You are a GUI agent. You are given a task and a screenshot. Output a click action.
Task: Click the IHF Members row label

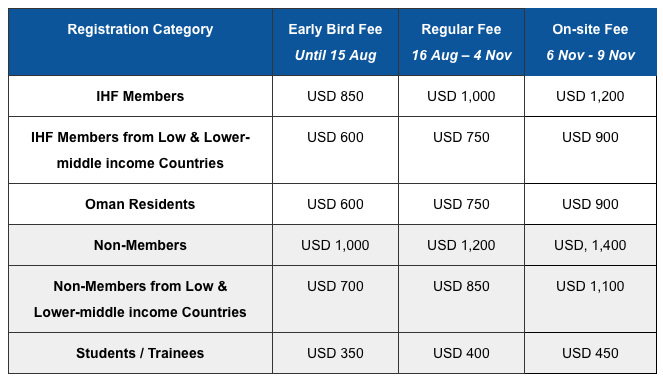pos(140,96)
